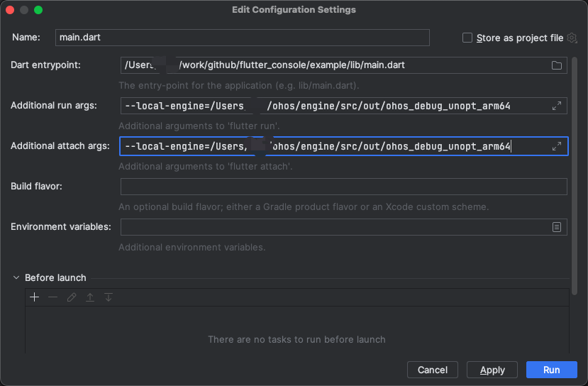The height and width of the screenshot is (386, 588).
Task: Focus the empty Build flavor field
Action: coord(343,187)
